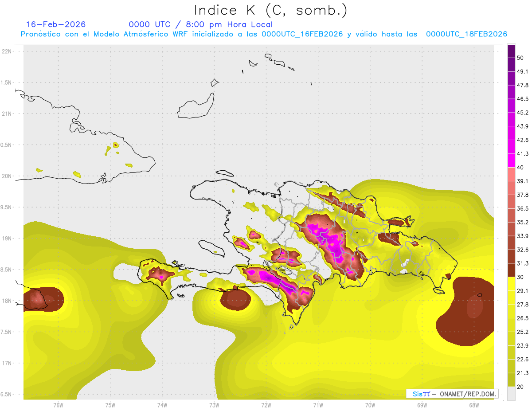Click legend value "39.1"
532x411 pixels.
point(523,181)
